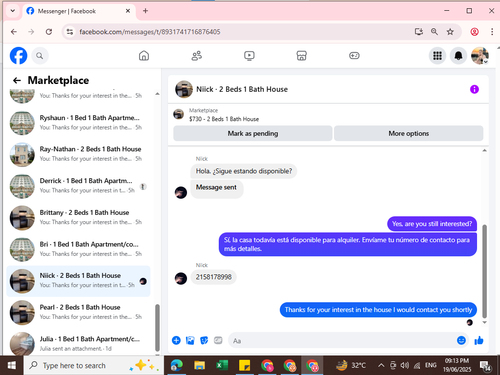Select the Messenger | Facebook tab

point(78,11)
